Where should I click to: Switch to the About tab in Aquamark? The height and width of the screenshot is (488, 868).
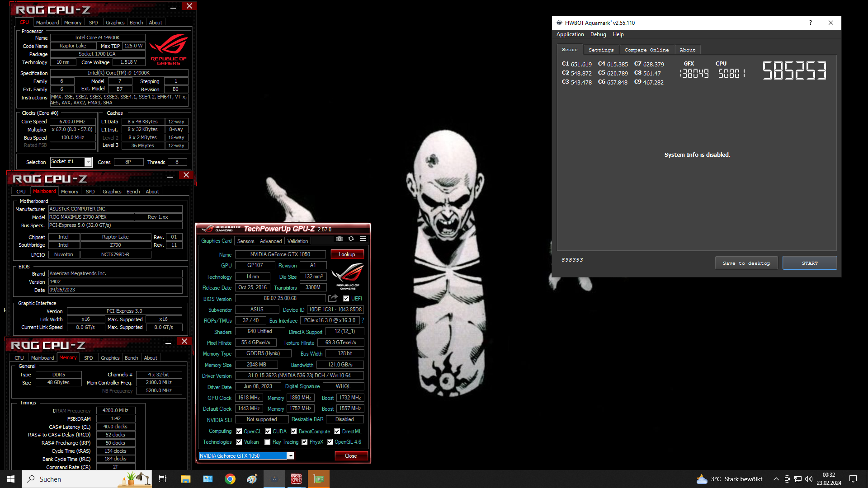click(x=687, y=50)
